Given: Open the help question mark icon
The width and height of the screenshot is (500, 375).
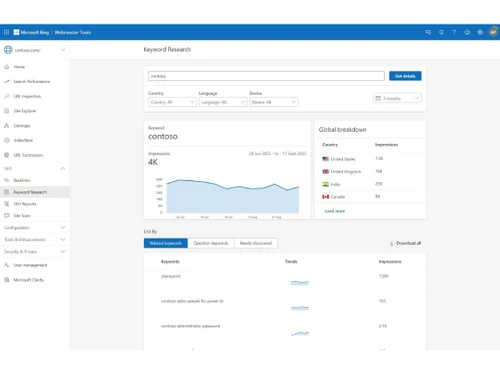Looking at the screenshot, I should click(x=454, y=32).
